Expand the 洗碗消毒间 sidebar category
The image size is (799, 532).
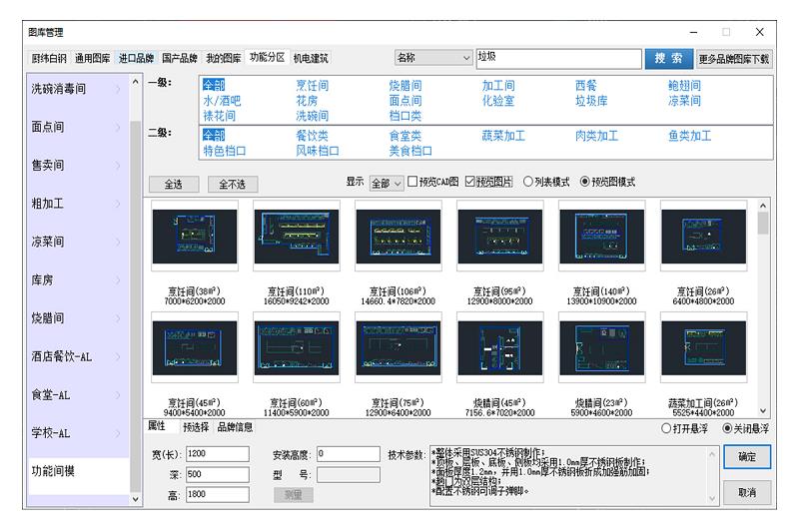(78, 89)
